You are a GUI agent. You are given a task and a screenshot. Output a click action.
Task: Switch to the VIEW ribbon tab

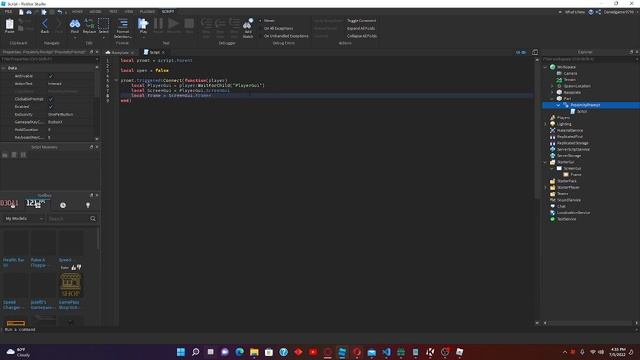pyautogui.click(x=129, y=12)
